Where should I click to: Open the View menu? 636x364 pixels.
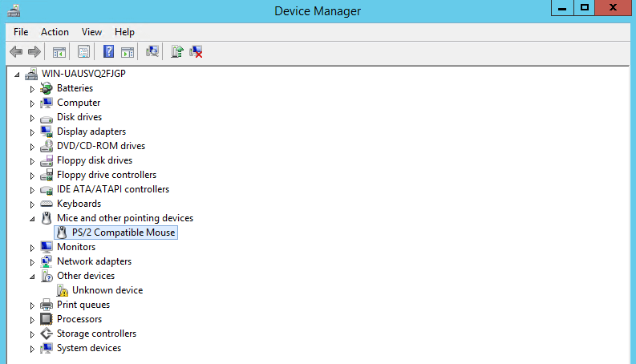[91, 32]
